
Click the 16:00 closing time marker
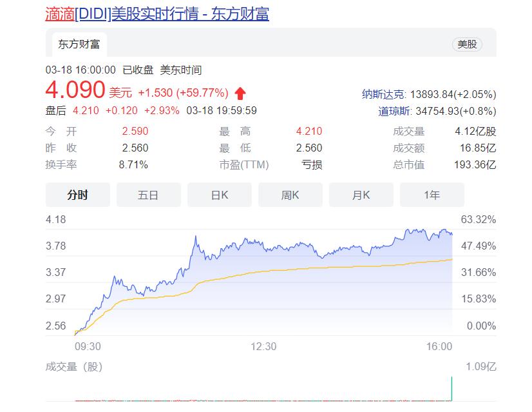tap(439, 347)
